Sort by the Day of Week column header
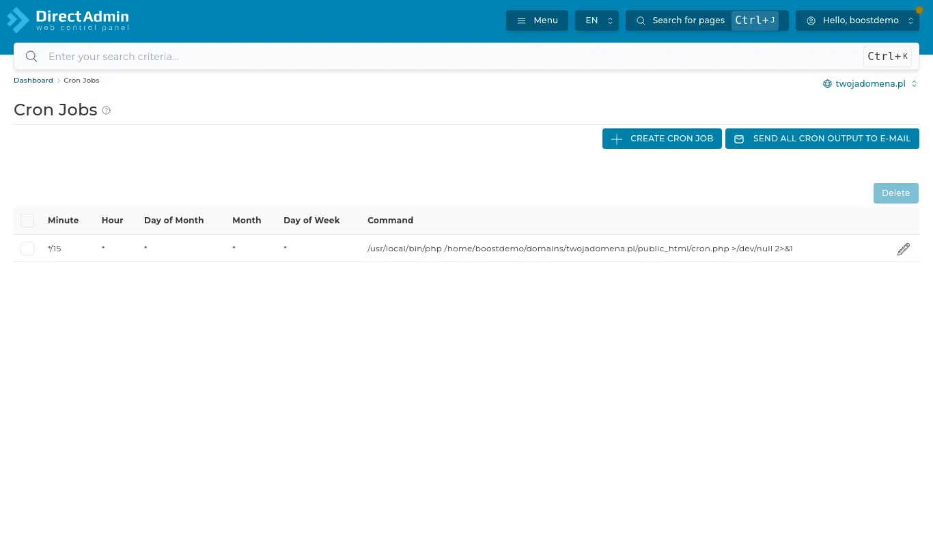The image size is (933, 560). (x=311, y=221)
